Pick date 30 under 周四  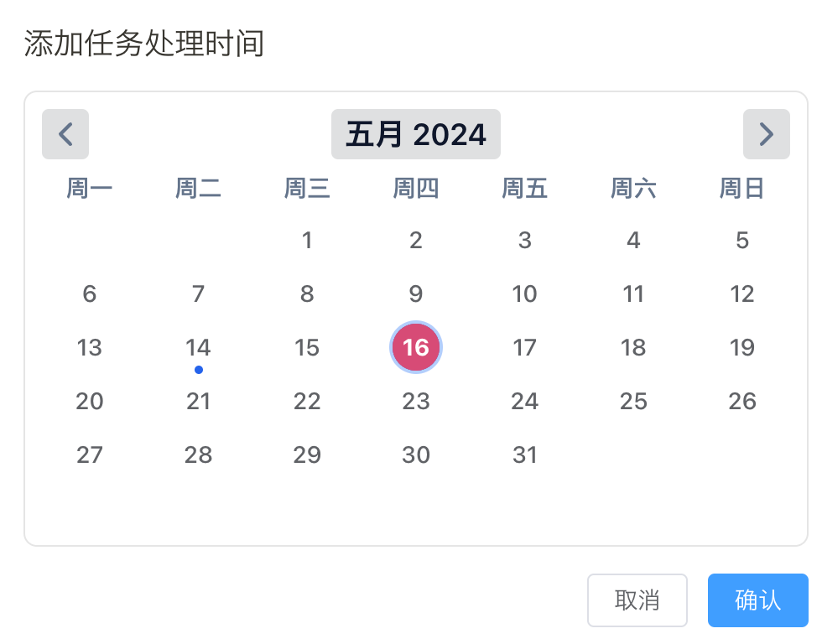point(416,454)
